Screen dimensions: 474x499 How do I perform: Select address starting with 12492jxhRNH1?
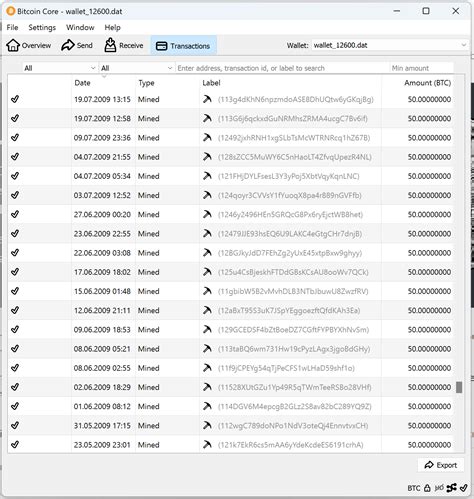[x=294, y=138]
